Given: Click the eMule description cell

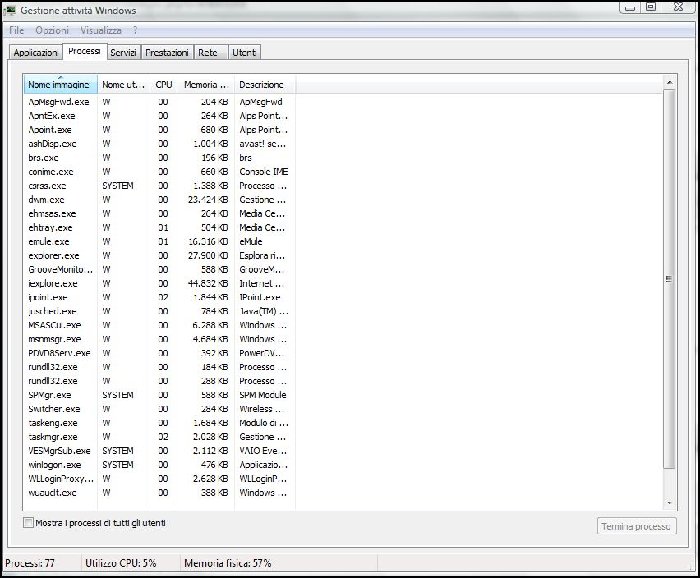Looking at the screenshot, I should [251, 241].
